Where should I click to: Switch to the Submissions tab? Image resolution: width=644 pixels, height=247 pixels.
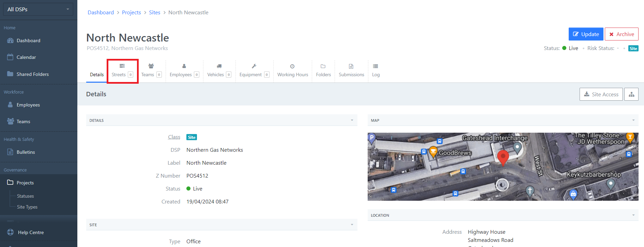351,71
